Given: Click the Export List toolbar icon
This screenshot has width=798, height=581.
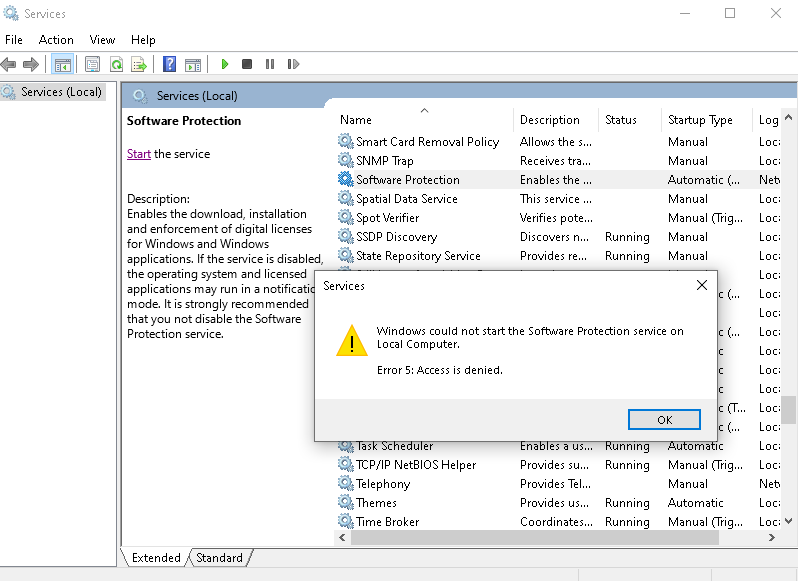Looking at the screenshot, I should point(139,64).
